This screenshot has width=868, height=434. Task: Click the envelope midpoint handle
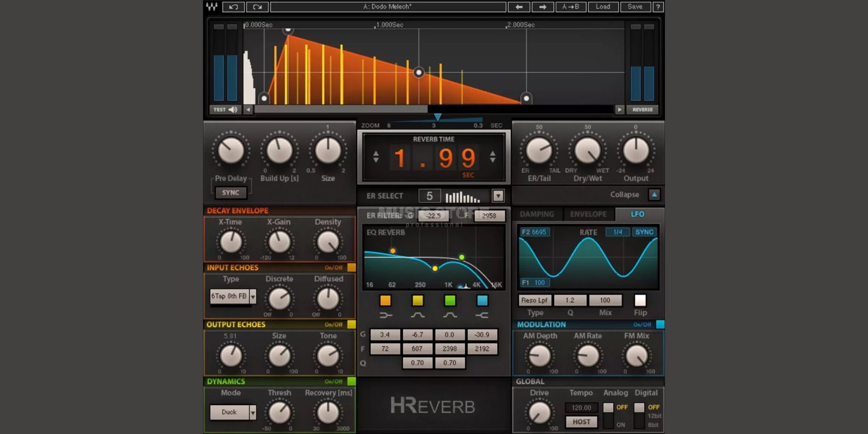(419, 72)
